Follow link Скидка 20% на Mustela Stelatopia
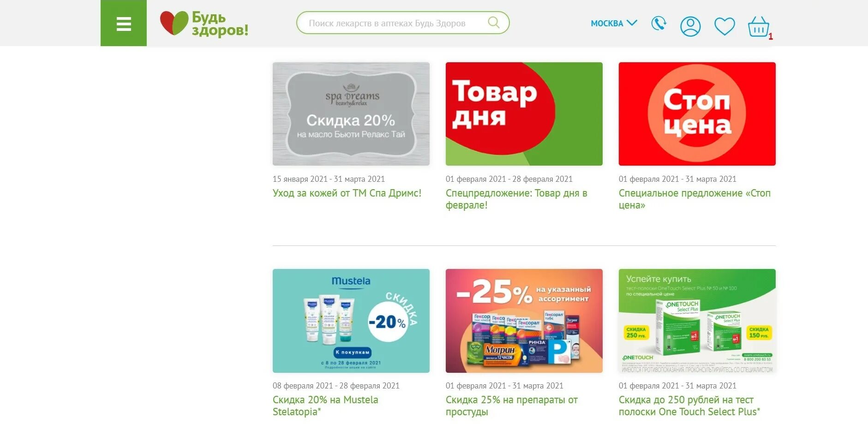Viewport: 868px width, 424px height. pos(325,406)
